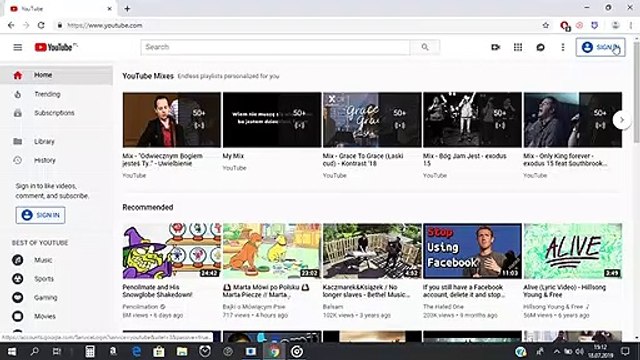This screenshot has width=640, height=360.
Task: Play the No longer slaves video thumbnail
Action: [x=372, y=251]
